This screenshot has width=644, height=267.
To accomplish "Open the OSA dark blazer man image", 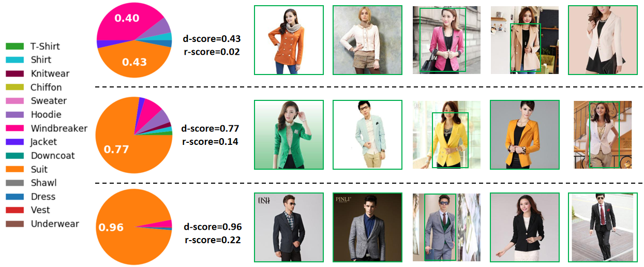I will (x=289, y=227).
